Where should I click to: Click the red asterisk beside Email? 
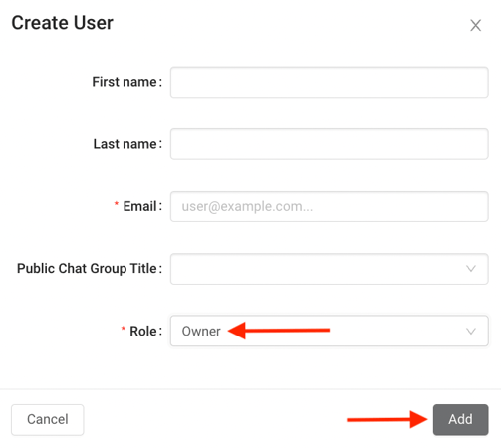117,203
